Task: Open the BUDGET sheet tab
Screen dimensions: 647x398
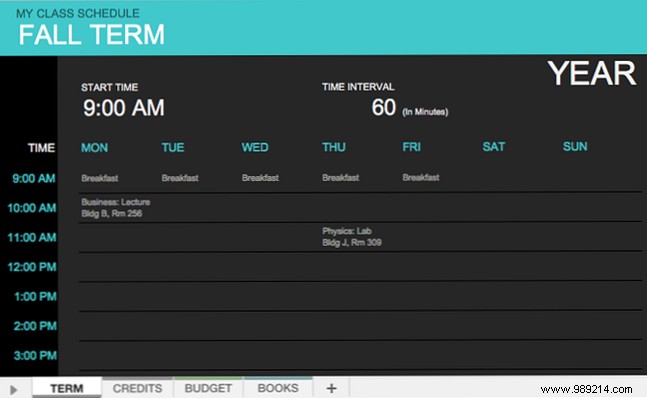Action: 208,388
